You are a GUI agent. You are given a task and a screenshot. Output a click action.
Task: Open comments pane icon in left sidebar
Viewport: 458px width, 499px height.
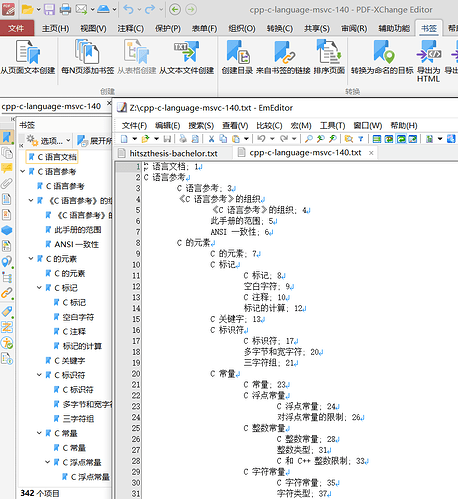[7, 168]
